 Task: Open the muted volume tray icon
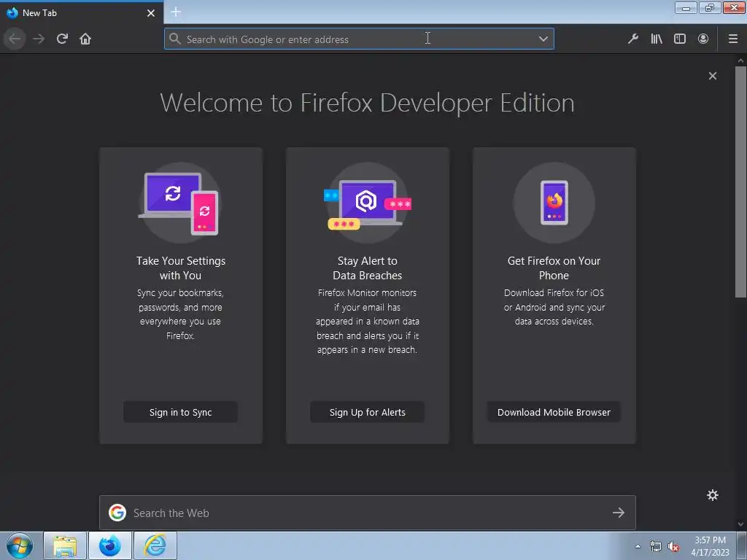pyautogui.click(x=673, y=546)
